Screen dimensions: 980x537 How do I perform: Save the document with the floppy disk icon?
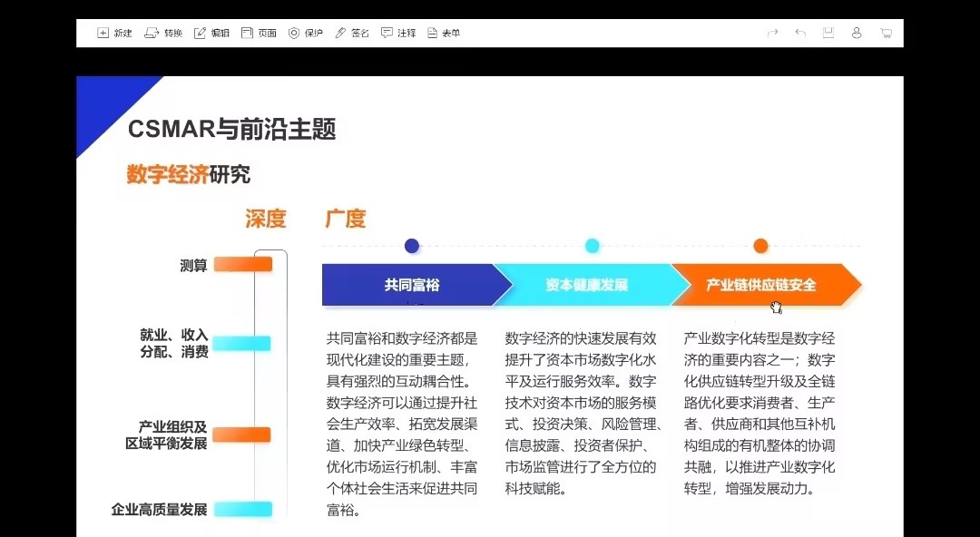coord(828,33)
